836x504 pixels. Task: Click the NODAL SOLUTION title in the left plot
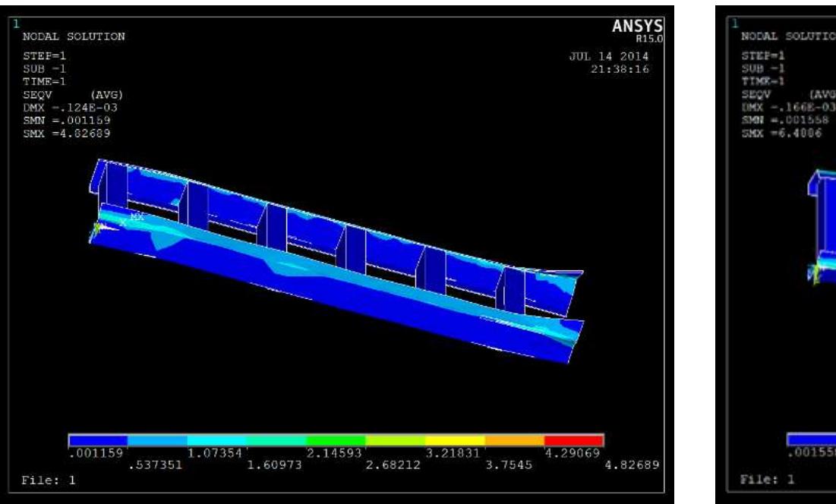coord(69,36)
